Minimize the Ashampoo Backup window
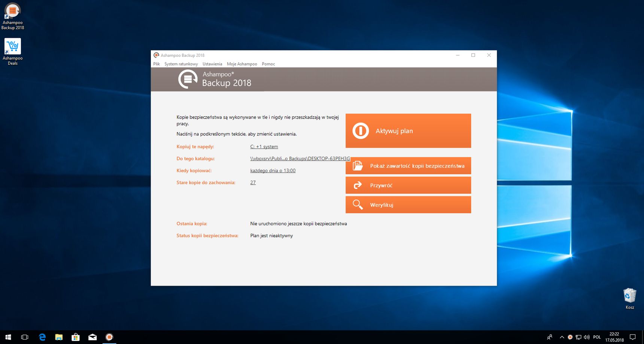The height and width of the screenshot is (344, 644). [458, 55]
